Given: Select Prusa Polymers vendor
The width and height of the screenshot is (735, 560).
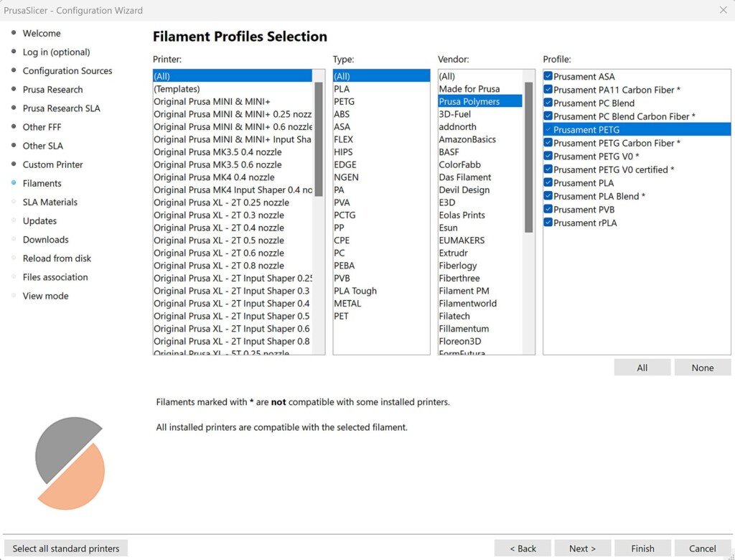Looking at the screenshot, I should point(480,101).
